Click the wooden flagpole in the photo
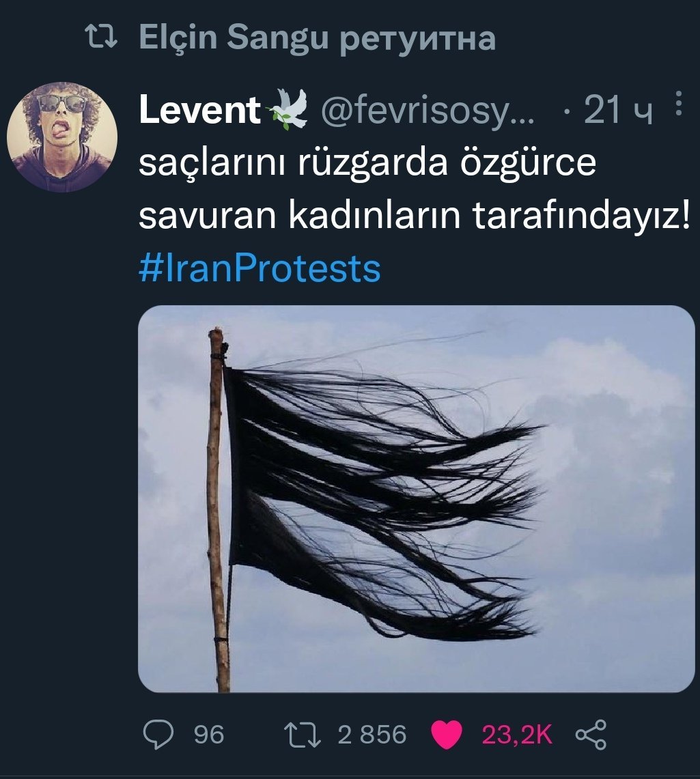This screenshot has width=700, height=779. click(x=218, y=509)
